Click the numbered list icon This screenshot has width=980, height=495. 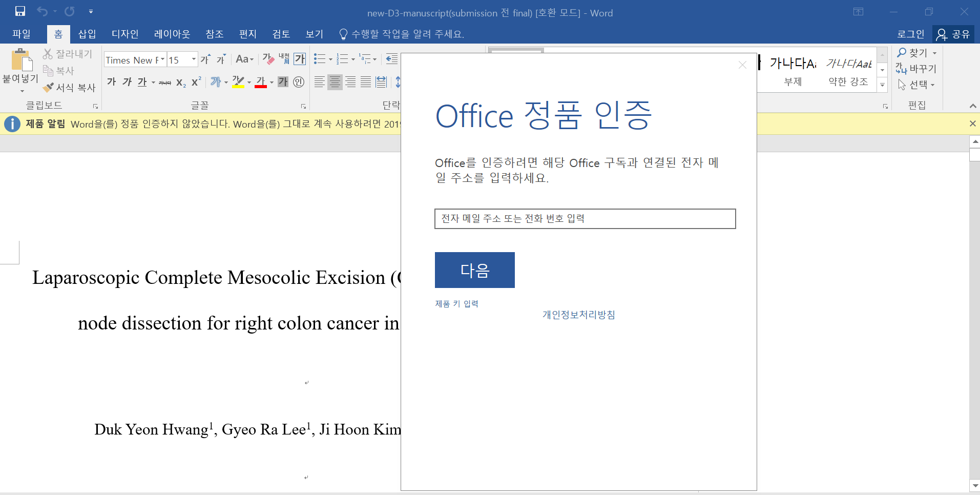[x=342, y=59]
